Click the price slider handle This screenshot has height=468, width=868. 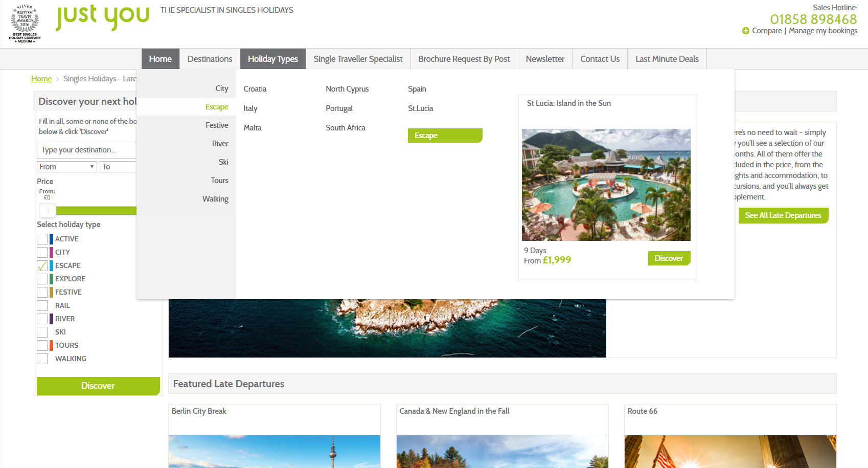coord(47,210)
